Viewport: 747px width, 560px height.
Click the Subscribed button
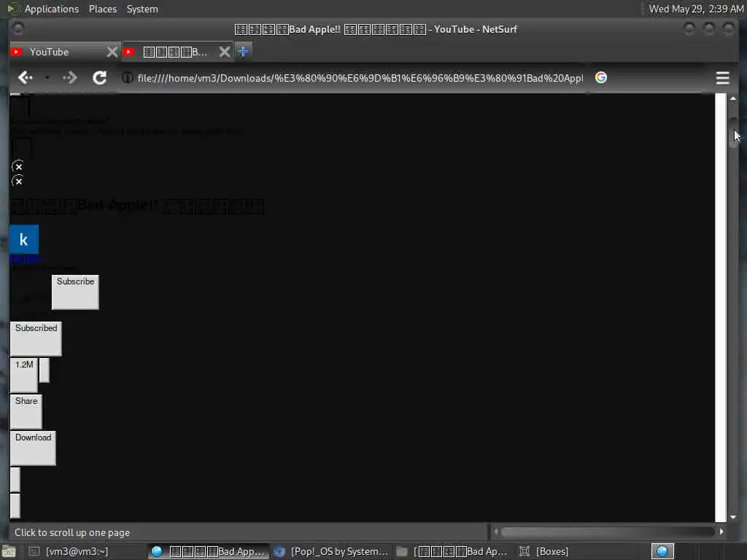pyautogui.click(x=36, y=338)
